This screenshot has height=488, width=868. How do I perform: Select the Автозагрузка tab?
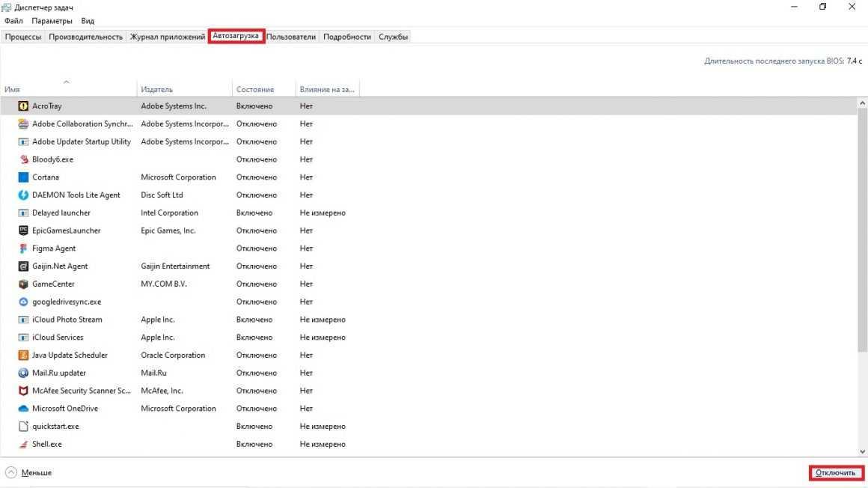236,36
